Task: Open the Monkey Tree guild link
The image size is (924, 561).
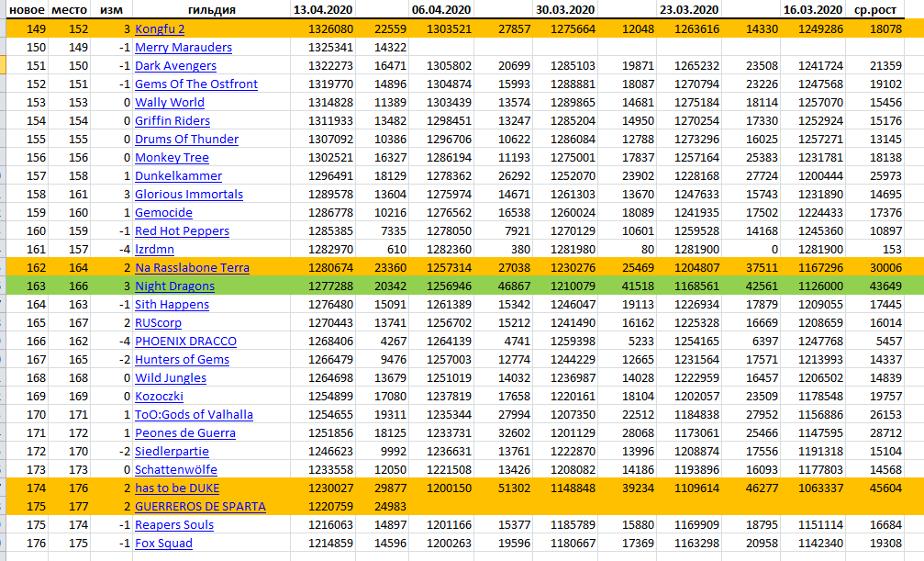Action: point(173,158)
